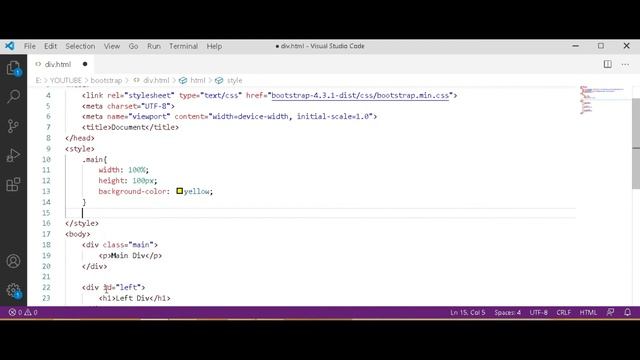Close the unsaved div.html tab dot
Viewport: 640px width, 360px height.
85,64
